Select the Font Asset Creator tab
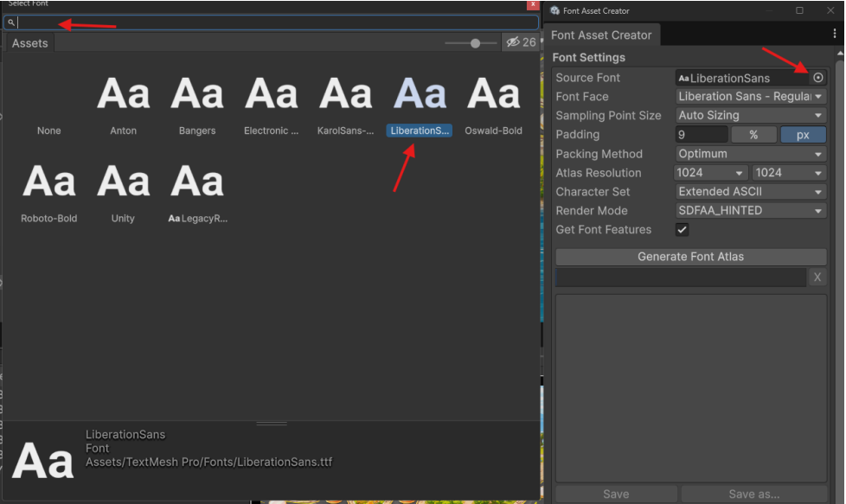 601,35
